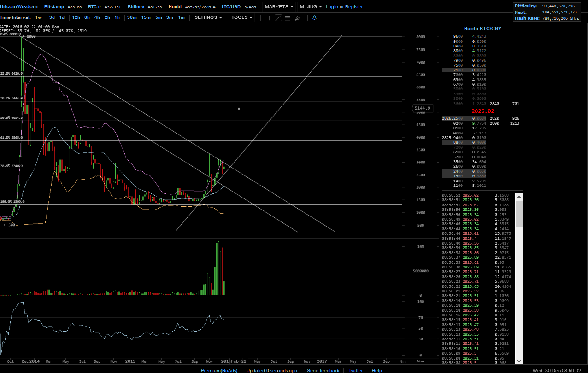Click the 5144.9 price axis label
The width and height of the screenshot is (588, 373).
pos(422,108)
